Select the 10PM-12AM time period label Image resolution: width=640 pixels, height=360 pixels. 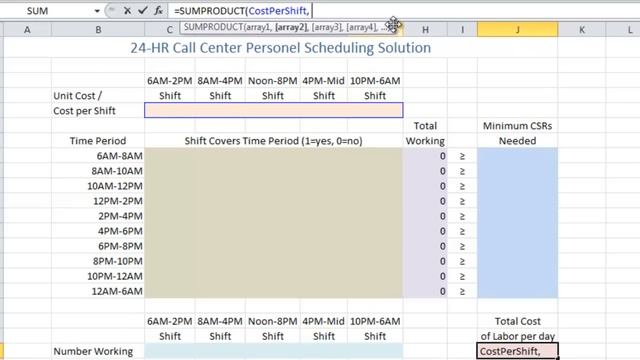115,276
